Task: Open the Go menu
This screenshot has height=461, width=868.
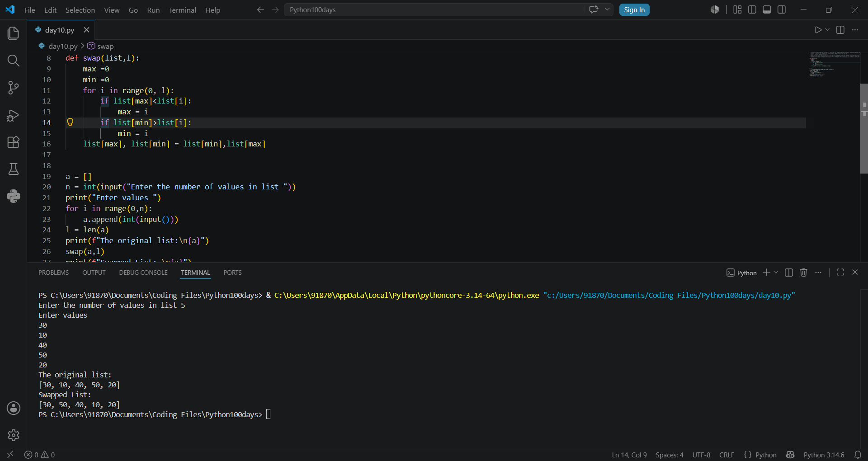Action: [x=133, y=10]
